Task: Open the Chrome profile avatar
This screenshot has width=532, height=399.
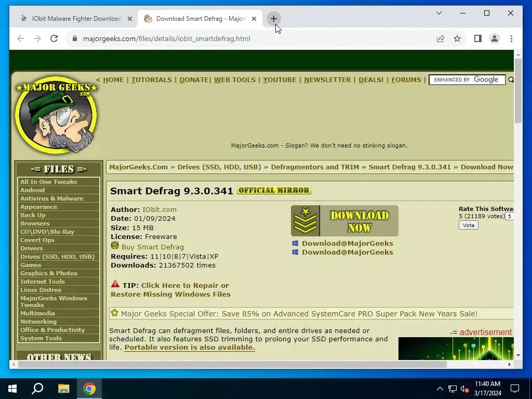Action: coord(495,38)
